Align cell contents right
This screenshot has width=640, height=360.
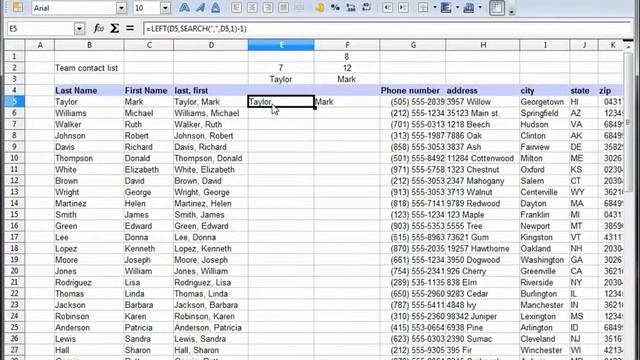pos(268,8)
